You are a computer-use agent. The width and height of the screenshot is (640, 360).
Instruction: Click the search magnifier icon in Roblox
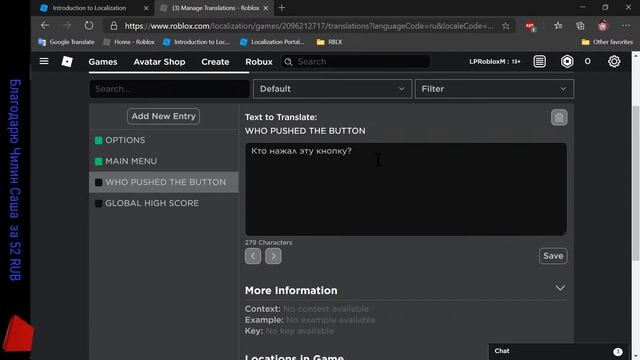pos(288,62)
